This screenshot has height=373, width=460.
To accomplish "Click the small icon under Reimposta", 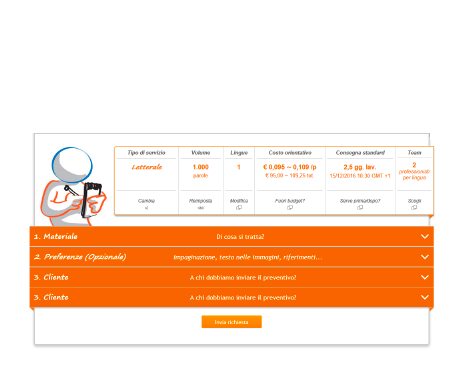I will tap(201, 208).
